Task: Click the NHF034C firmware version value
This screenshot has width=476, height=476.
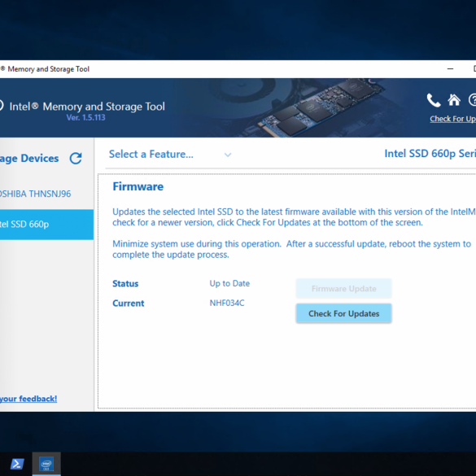Action: pos(227,303)
